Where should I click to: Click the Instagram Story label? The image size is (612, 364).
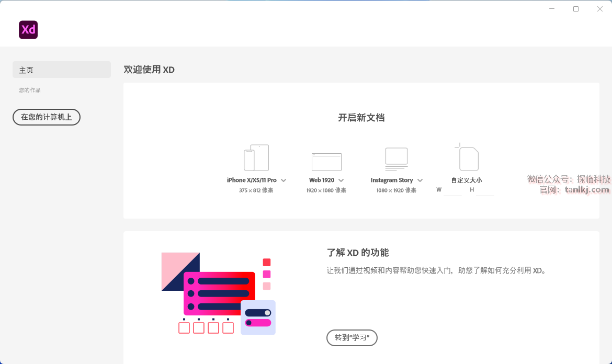point(392,180)
